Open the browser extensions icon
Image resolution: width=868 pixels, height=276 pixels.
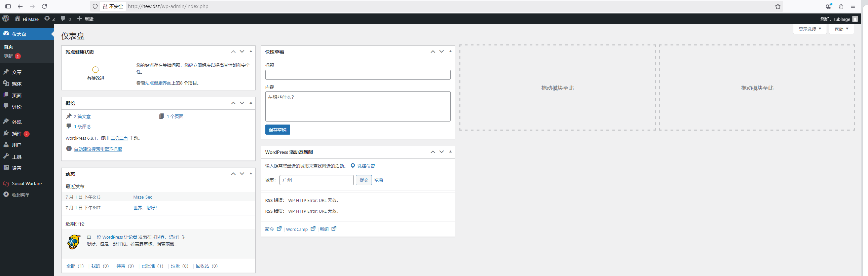coord(841,6)
